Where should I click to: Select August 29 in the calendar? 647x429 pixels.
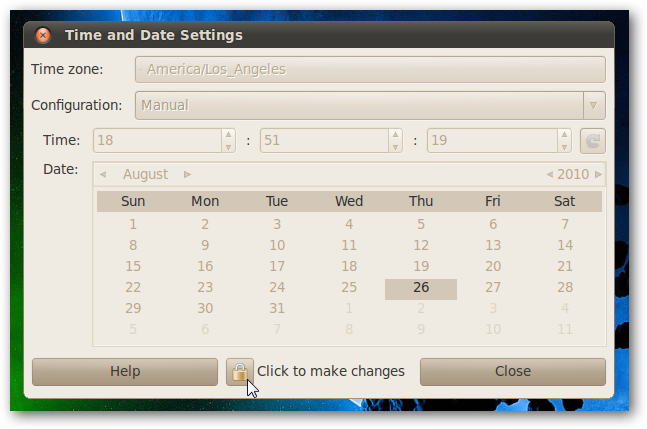click(x=133, y=309)
